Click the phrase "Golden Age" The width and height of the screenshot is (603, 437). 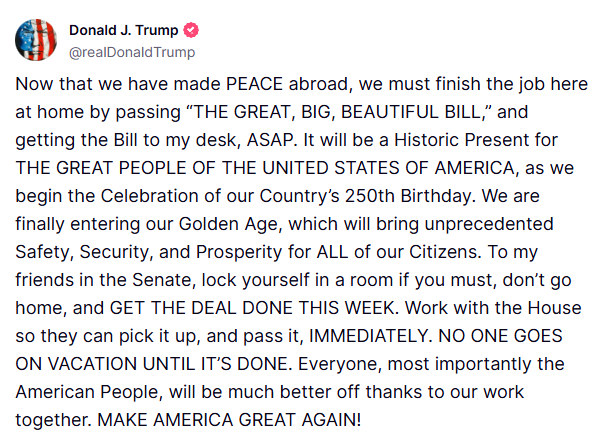click(228, 224)
